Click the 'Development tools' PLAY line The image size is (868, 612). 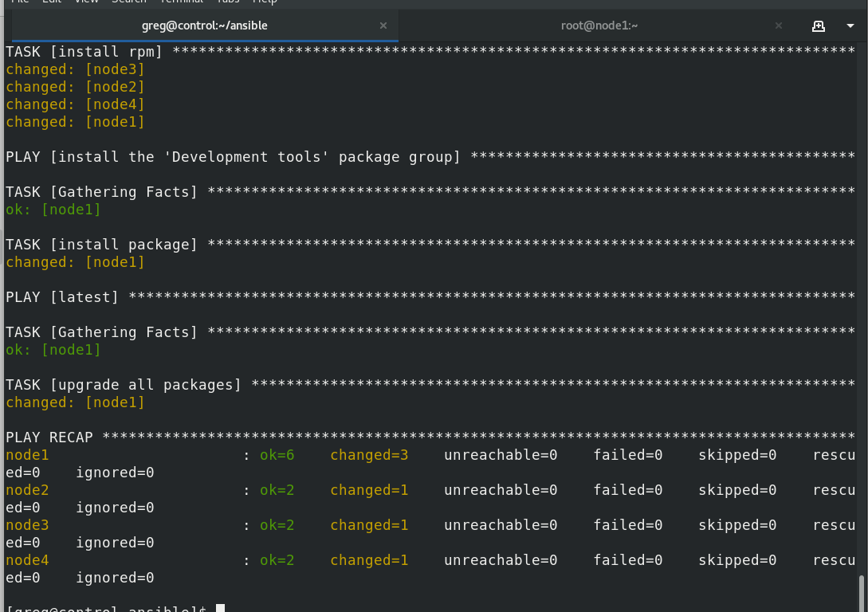(x=430, y=157)
